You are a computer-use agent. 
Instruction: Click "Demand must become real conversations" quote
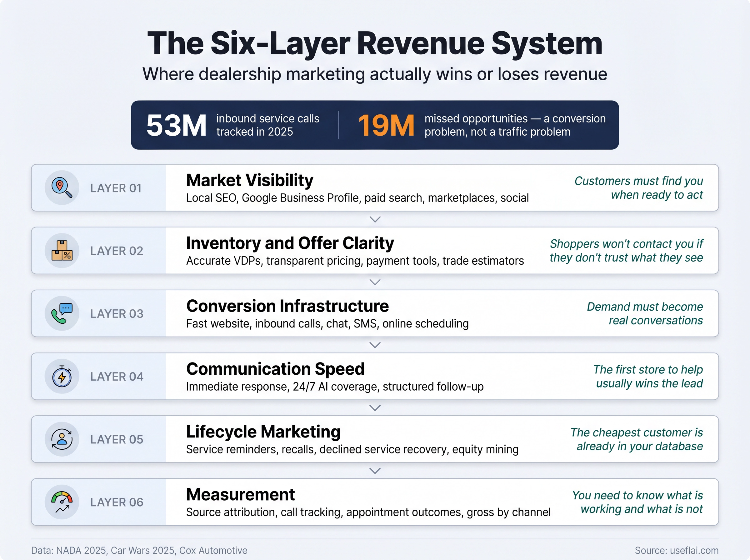click(645, 313)
